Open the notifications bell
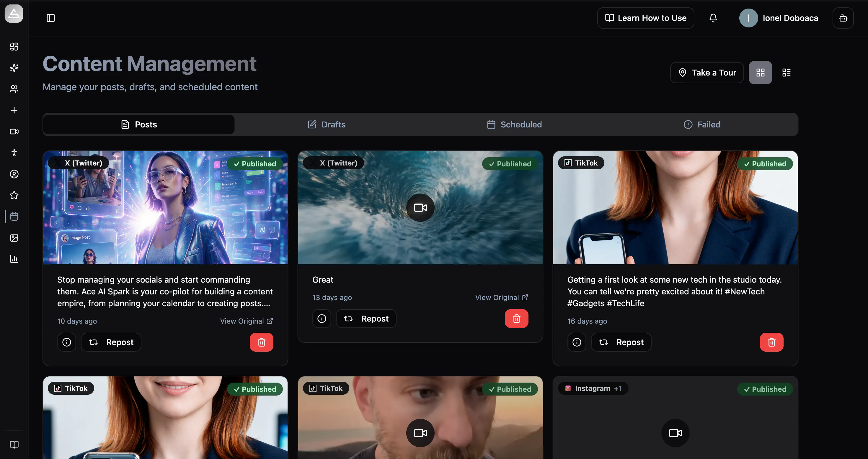The image size is (868, 459). pyautogui.click(x=713, y=18)
